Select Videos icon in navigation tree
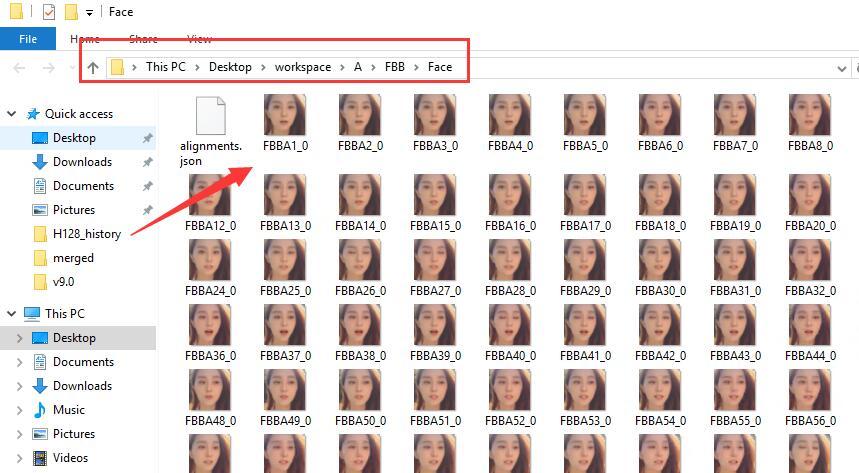The height and width of the screenshot is (473, 859). [x=39, y=458]
